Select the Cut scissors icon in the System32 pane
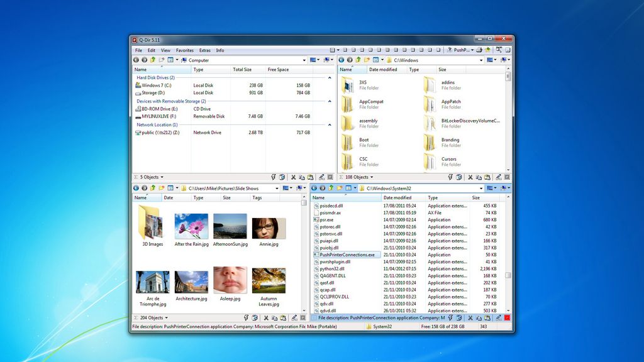 click(x=470, y=318)
